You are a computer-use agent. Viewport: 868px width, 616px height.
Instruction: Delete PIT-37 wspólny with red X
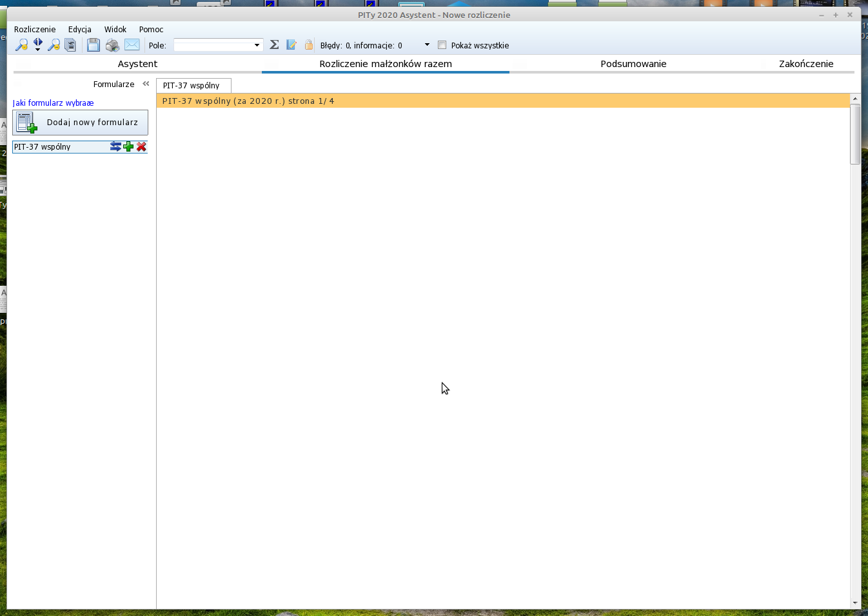pyautogui.click(x=142, y=147)
